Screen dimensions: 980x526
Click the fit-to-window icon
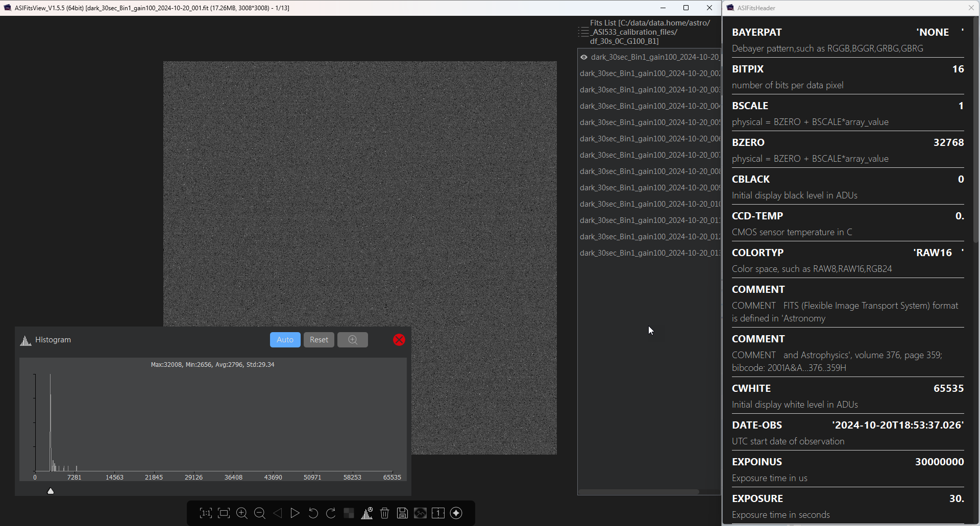pos(224,513)
